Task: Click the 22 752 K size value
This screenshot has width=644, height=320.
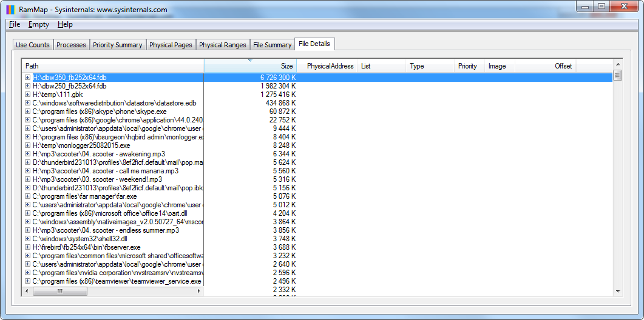Action: (283, 120)
